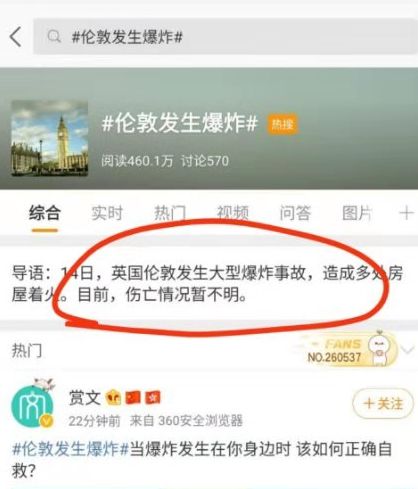418x489 pixels.
Task: Tap the China flag icon
Action: (x=133, y=398)
